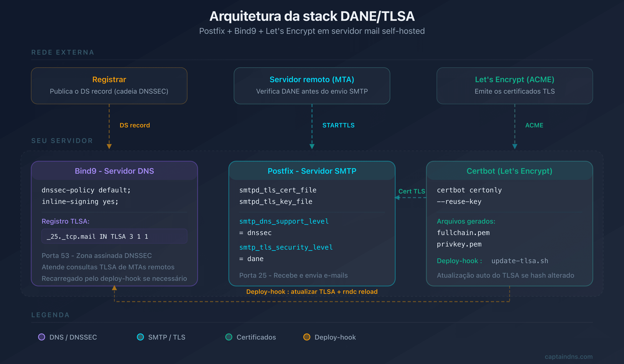The height and width of the screenshot is (364, 624).
Task: Click the cyan SMTP / TLS legend circle
Action: click(140, 337)
